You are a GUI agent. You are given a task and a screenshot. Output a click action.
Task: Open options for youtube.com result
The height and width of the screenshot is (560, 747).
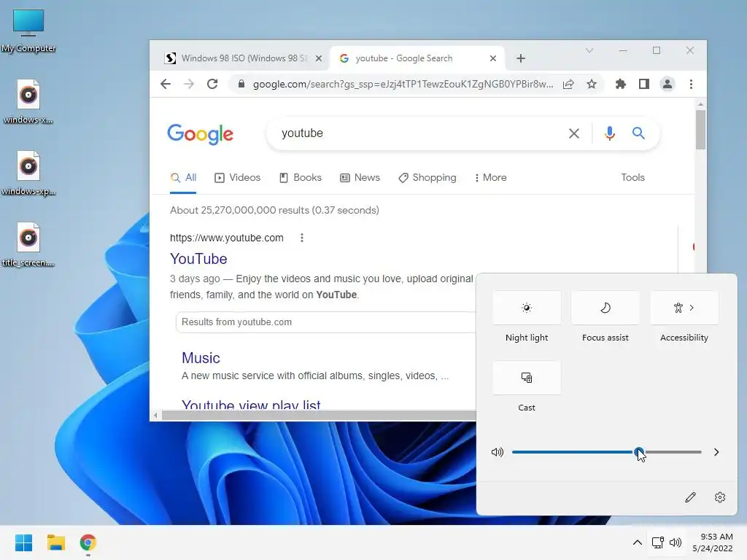click(x=301, y=238)
